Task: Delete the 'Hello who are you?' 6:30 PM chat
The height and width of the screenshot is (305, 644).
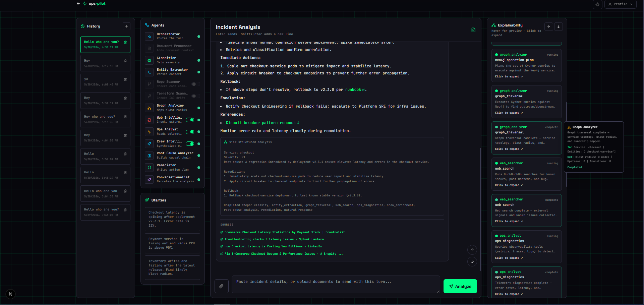Action: point(125,42)
